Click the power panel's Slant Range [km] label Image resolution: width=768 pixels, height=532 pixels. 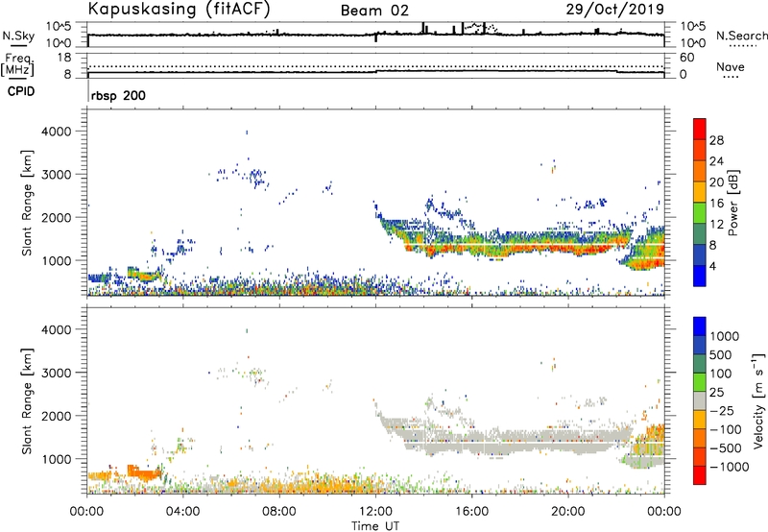pyautogui.click(x=27, y=204)
